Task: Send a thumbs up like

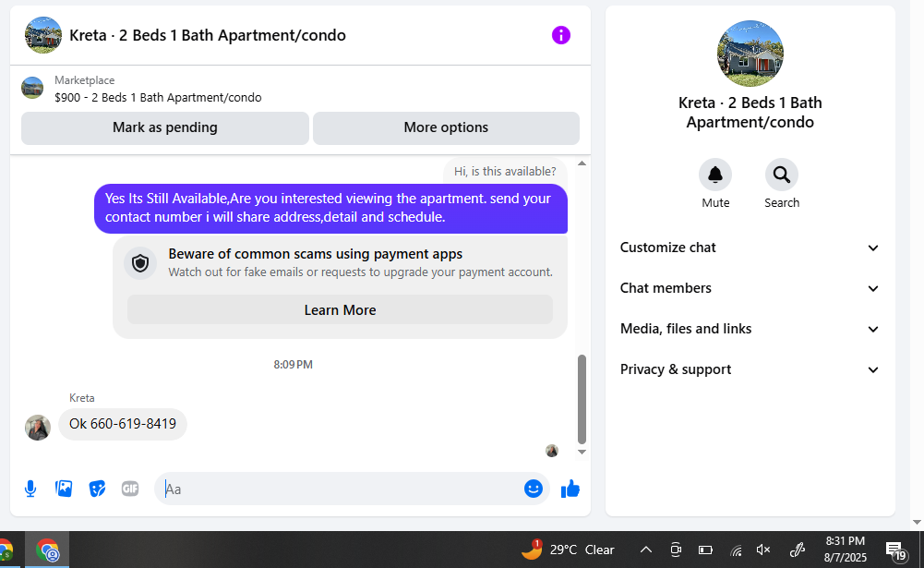Action: tap(570, 489)
